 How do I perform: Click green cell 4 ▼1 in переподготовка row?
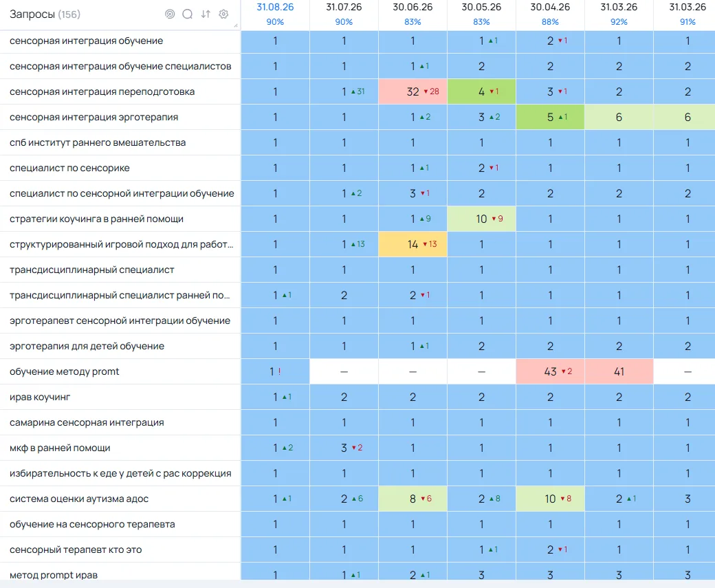pos(481,91)
